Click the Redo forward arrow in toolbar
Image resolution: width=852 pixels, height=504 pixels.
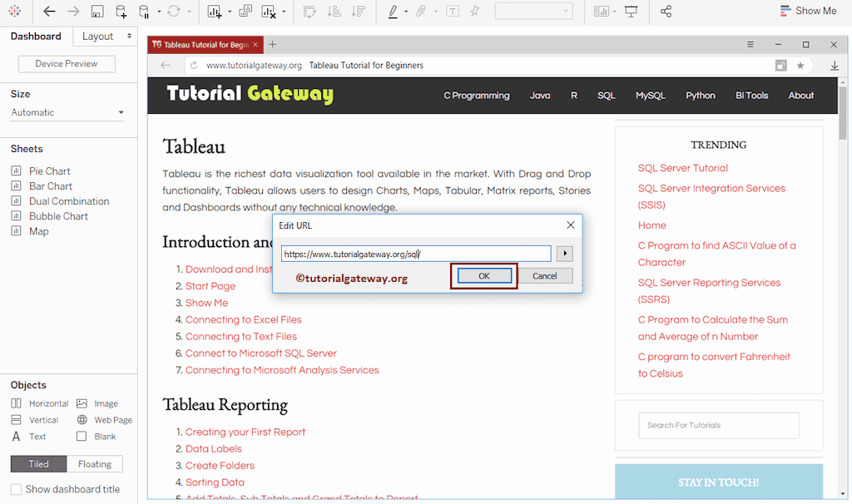click(x=73, y=11)
